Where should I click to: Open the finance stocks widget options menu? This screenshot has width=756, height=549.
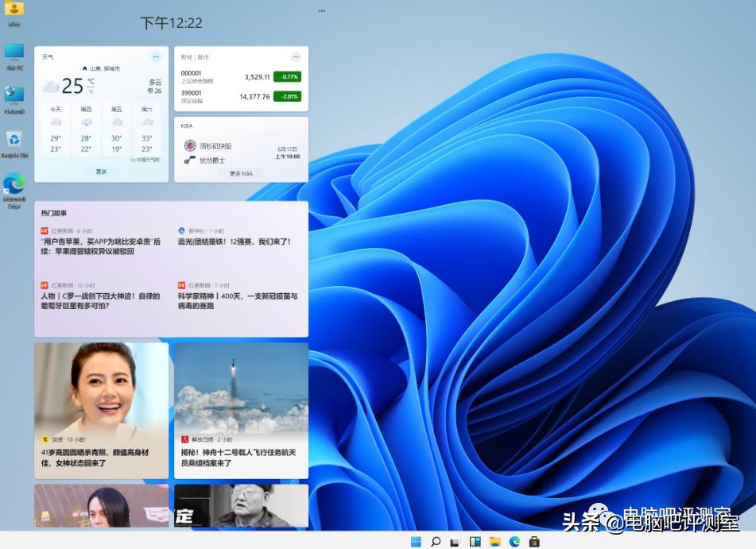295,56
